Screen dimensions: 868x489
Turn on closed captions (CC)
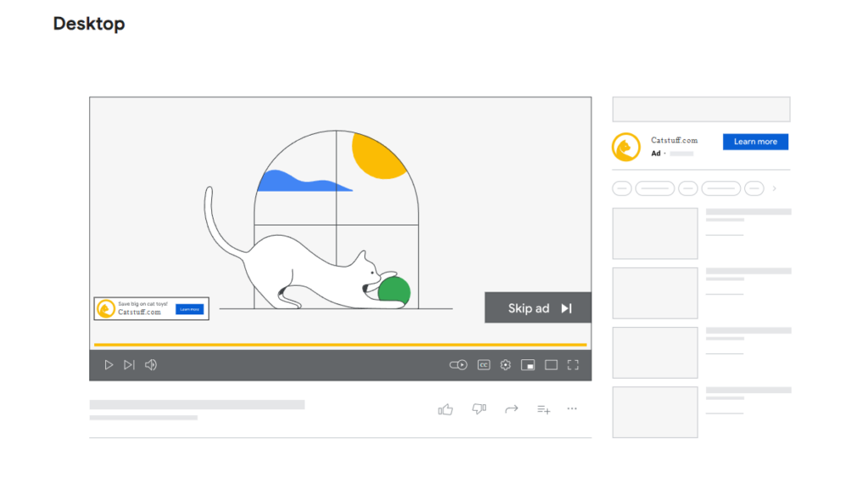click(x=484, y=365)
